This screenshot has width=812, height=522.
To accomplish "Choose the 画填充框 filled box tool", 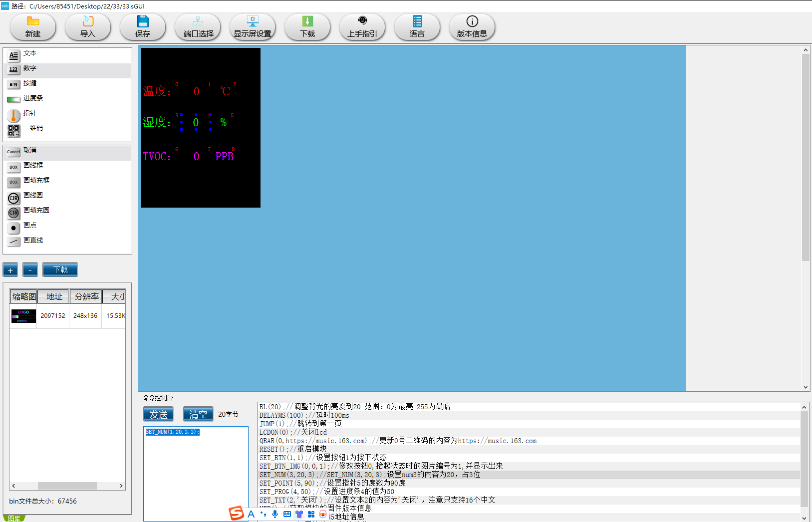I will 68,183.
